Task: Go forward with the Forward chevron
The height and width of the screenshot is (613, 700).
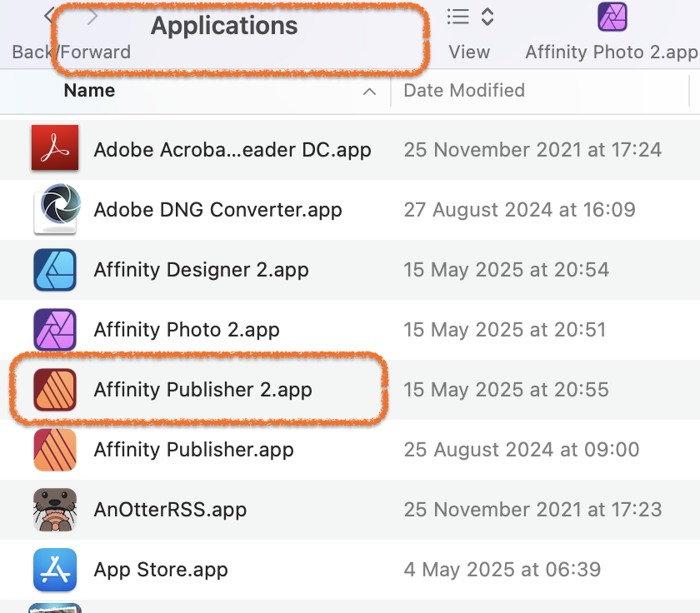Action: pyautogui.click(x=92, y=17)
